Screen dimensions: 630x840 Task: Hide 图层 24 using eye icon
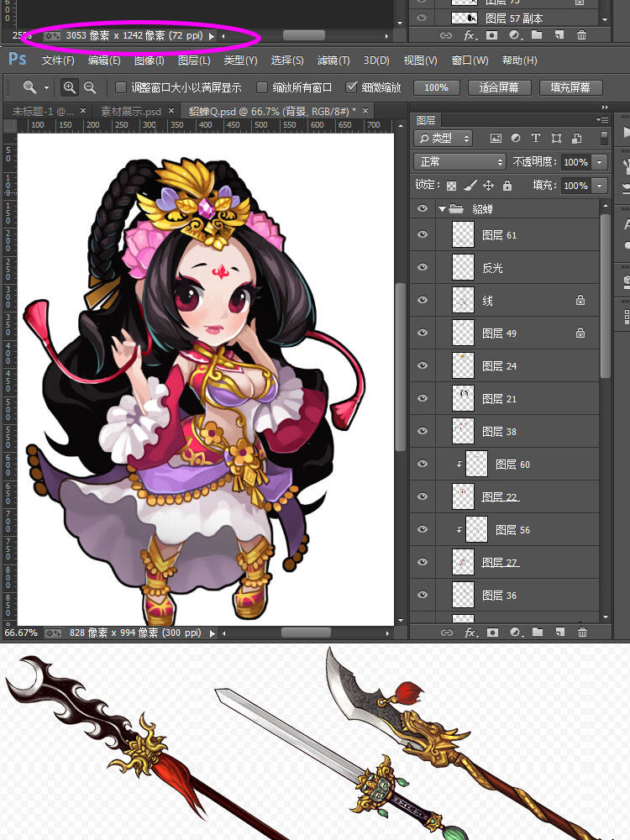tap(423, 365)
